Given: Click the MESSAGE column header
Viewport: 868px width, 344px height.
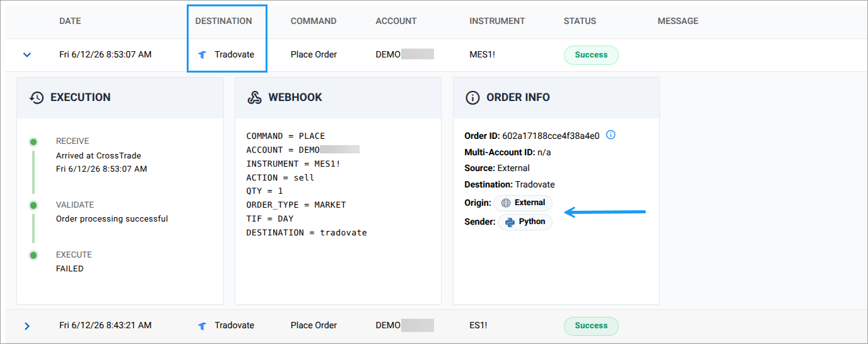Looking at the screenshot, I should (x=678, y=21).
